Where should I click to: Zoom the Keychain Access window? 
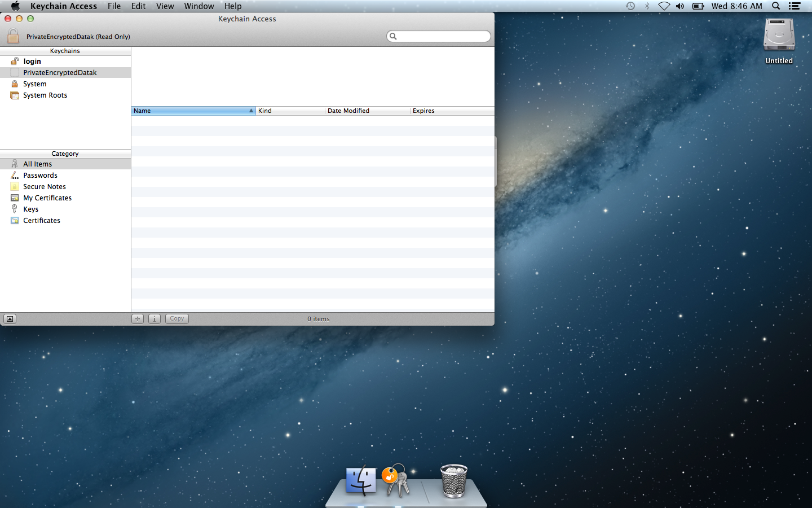click(x=30, y=19)
